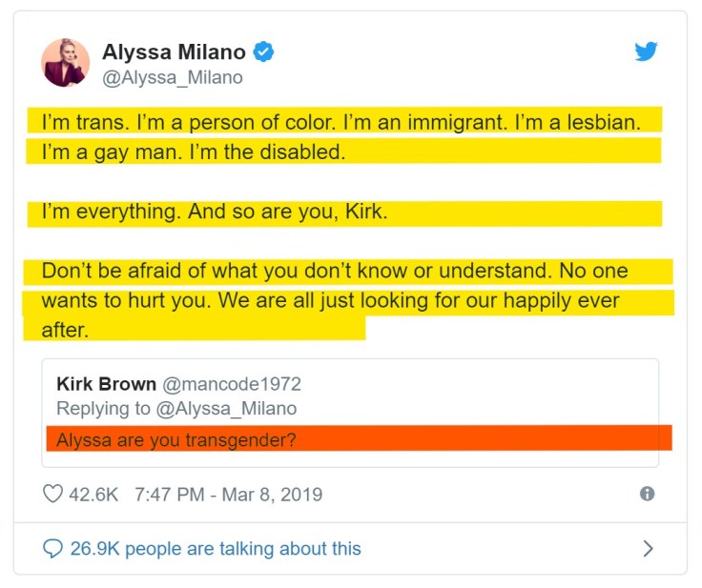702x588 pixels.
Task: Click the line "I'm a gay man. I'm the disabled."
Action: 192,151
